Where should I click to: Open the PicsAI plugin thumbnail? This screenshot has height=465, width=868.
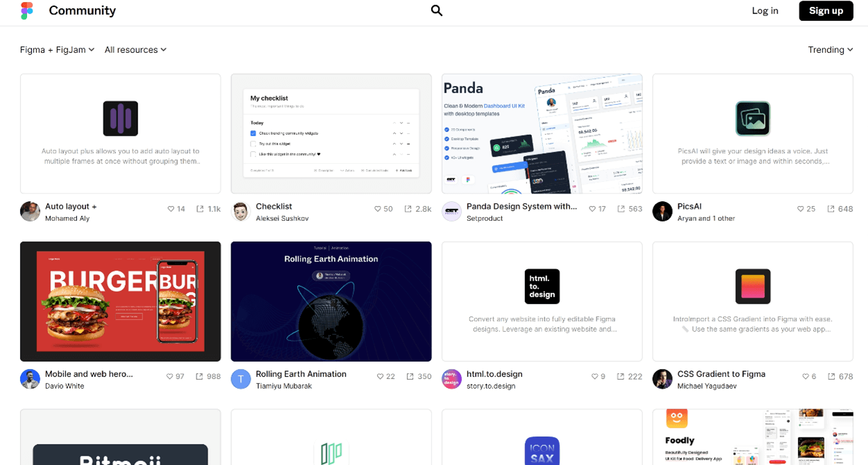(753, 134)
